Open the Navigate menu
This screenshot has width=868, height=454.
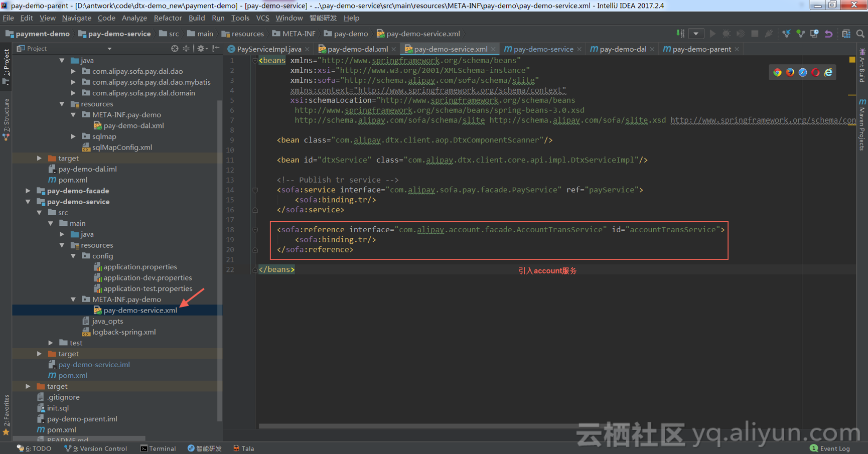point(77,18)
